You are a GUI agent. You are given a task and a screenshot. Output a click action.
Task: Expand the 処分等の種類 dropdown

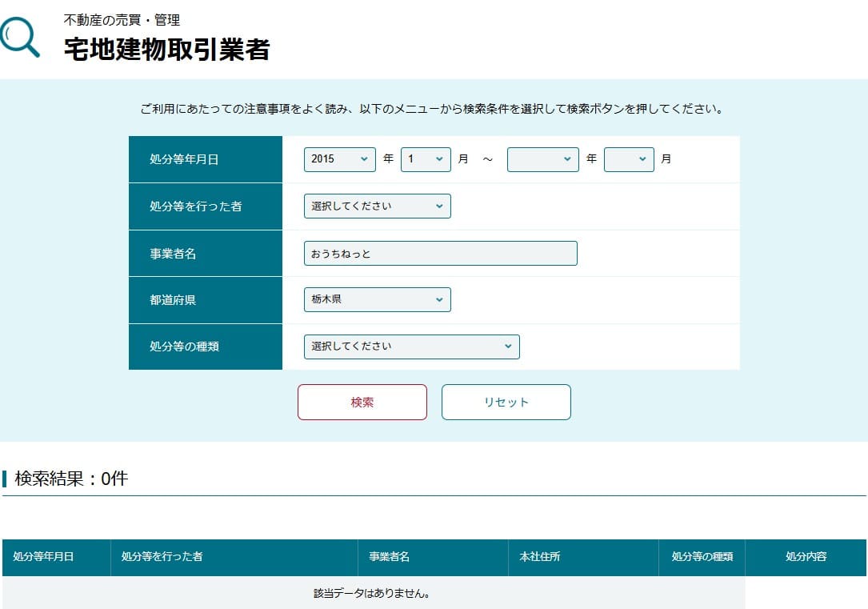(411, 347)
